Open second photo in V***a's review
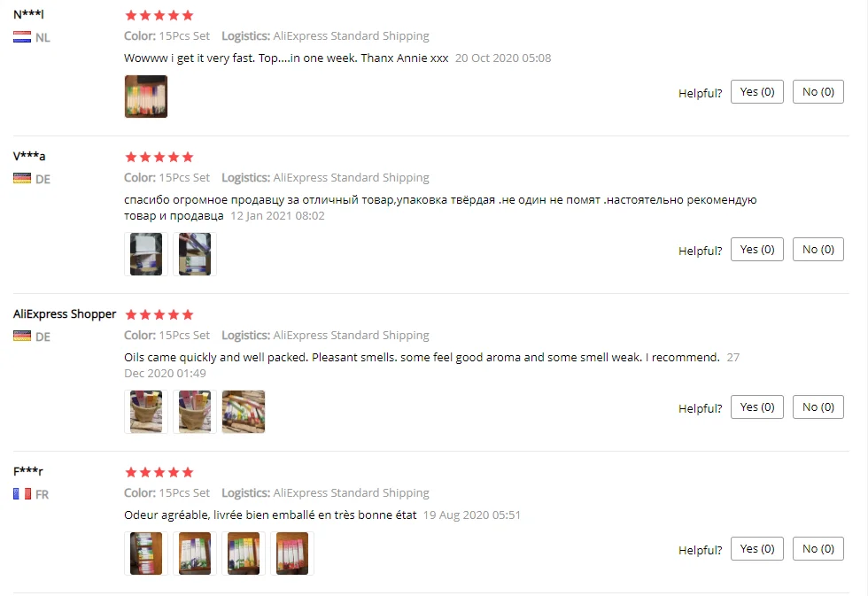Image resolution: width=868 pixels, height=596 pixels. (194, 254)
